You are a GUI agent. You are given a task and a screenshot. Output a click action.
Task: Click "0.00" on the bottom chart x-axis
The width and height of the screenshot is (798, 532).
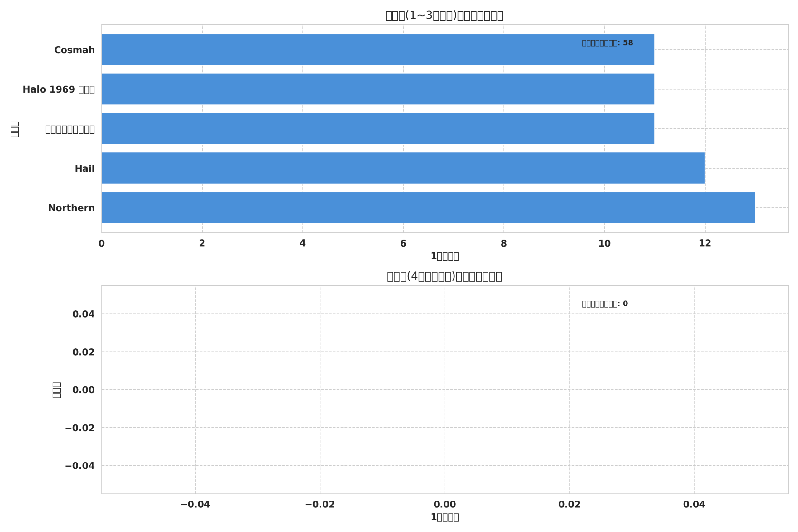(445, 505)
